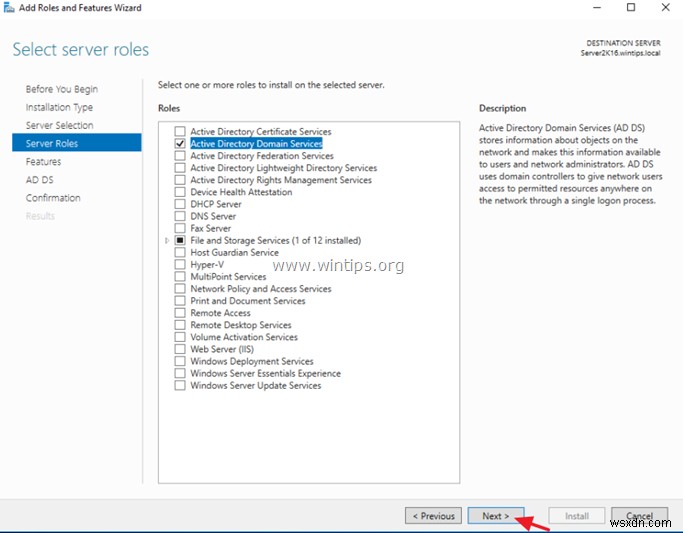
Task: Jump to the Features step
Action: click(44, 162)
